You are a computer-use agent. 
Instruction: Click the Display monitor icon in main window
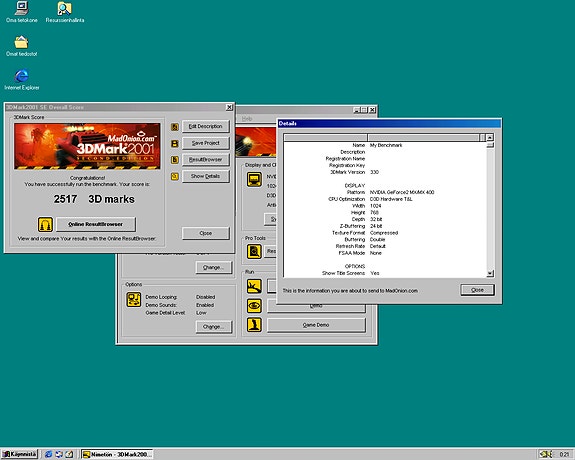(254, 179)
